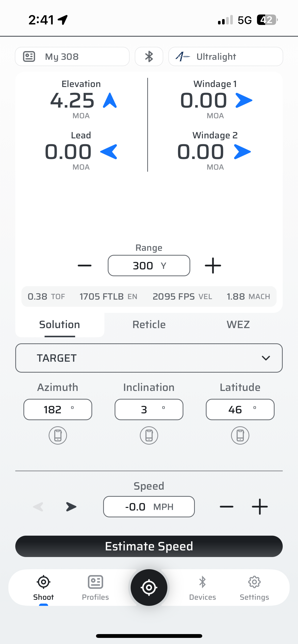The height and width of the screenshot is (644, 298).
Task: Decrease range with the minus button
Action: tap(85, 266)
